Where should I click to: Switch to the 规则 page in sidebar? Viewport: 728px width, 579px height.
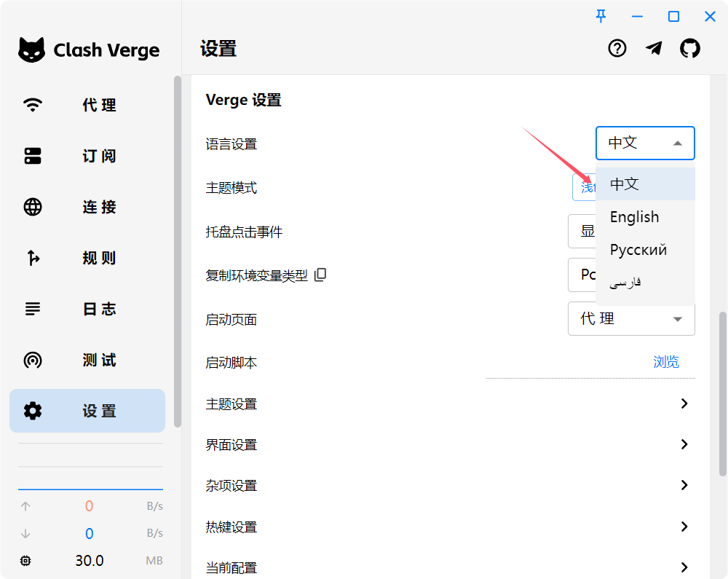coord(32,258)
